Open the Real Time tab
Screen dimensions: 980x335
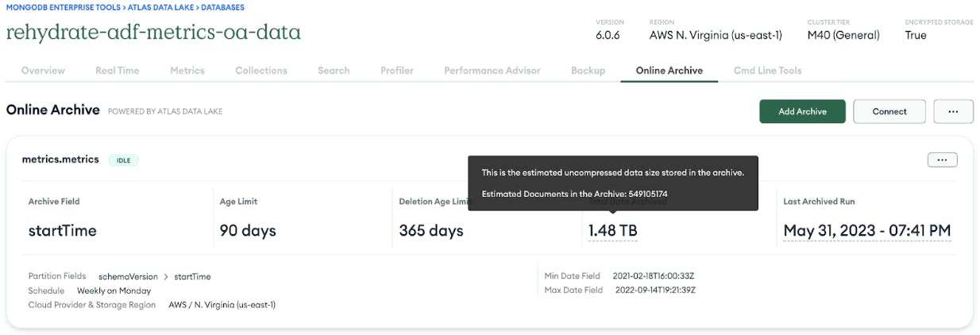pyautogui.click(x=117, y=71)
